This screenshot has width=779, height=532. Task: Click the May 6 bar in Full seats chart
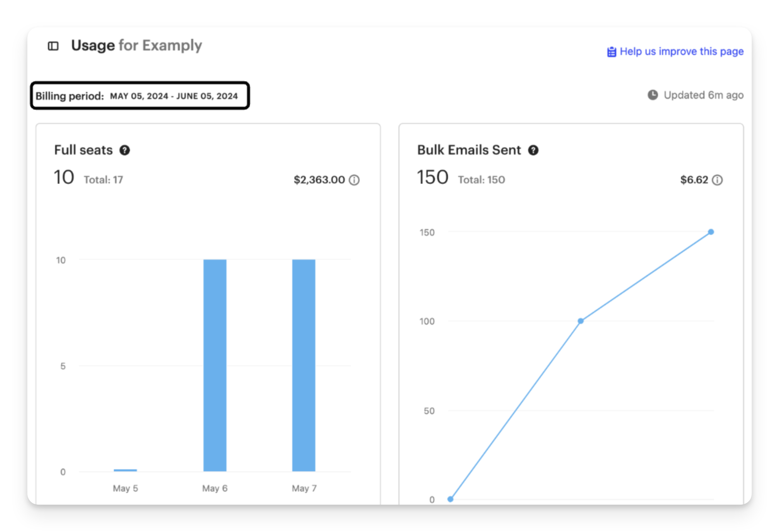click(215, 365)
